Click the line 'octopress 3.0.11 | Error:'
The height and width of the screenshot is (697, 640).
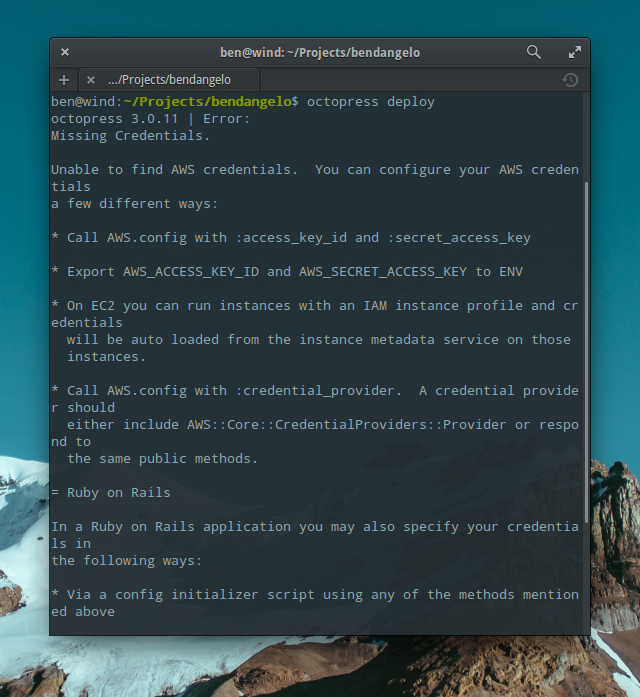click(151, 119)
